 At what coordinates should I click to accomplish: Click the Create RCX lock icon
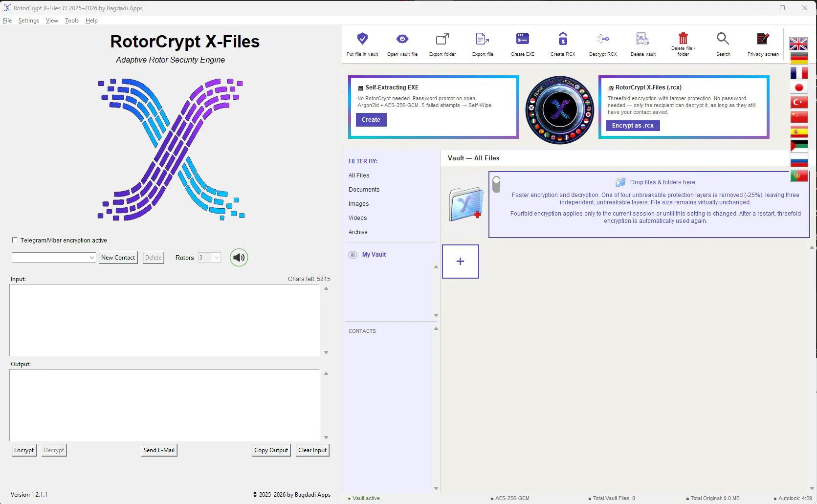pos(563,39)
